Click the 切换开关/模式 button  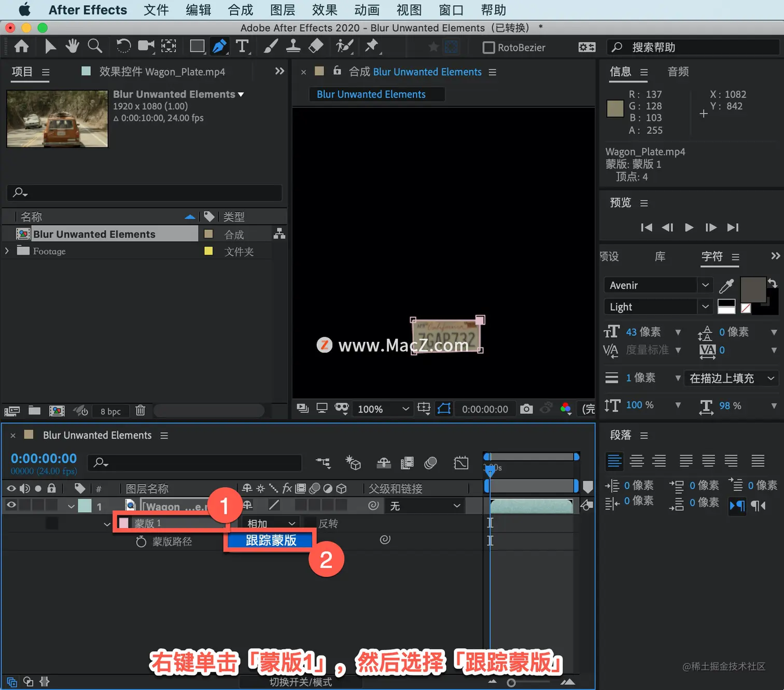[301, 682]
